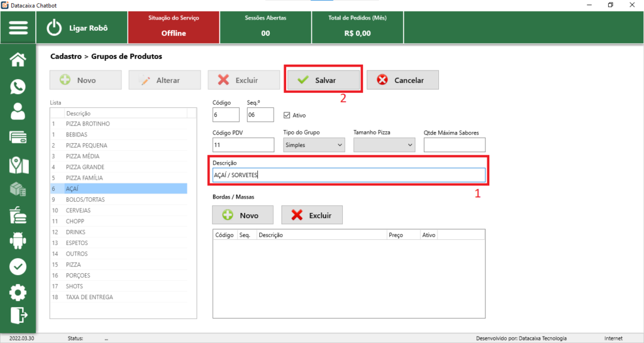Open the settings gear icon
The height and width of the screenshot is (343, 644).
click(18, 292)
